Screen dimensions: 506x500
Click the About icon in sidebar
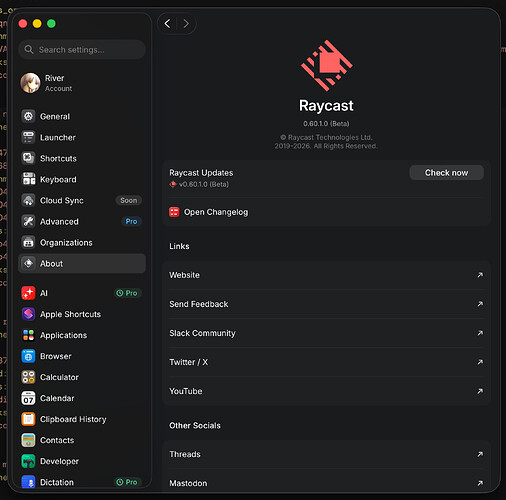(28, 263)
